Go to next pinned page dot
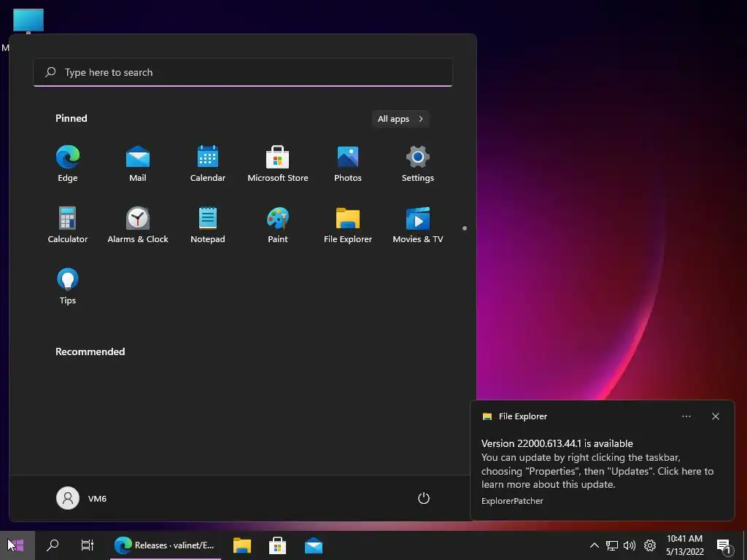747x560 pixels. 465,228
